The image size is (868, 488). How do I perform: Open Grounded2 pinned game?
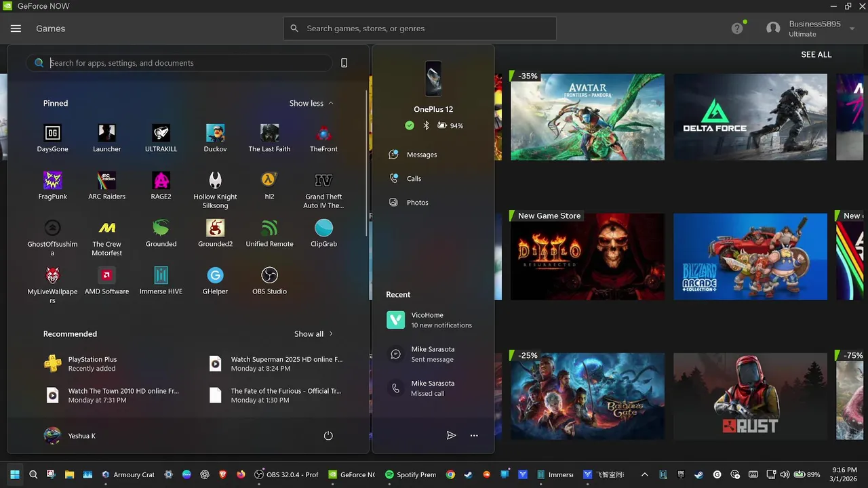(215, 233)
